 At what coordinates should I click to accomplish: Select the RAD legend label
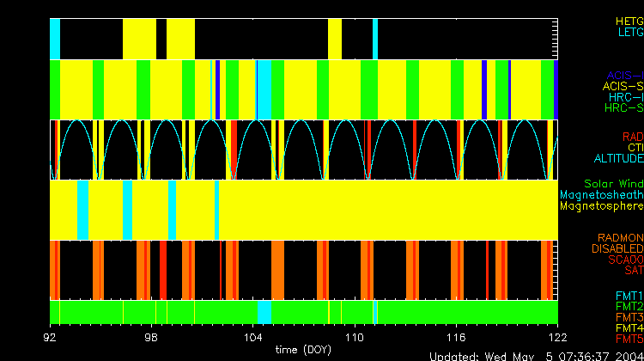click(632, 137)
